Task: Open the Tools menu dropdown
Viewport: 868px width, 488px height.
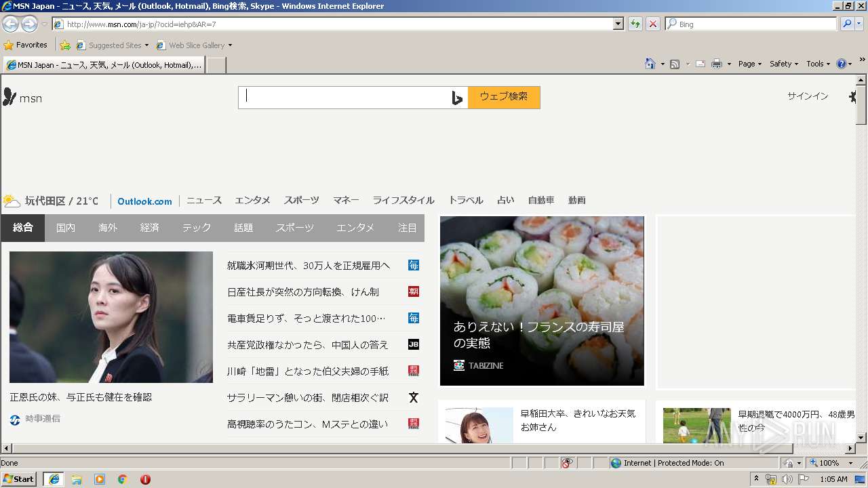Action: (818, 64)
